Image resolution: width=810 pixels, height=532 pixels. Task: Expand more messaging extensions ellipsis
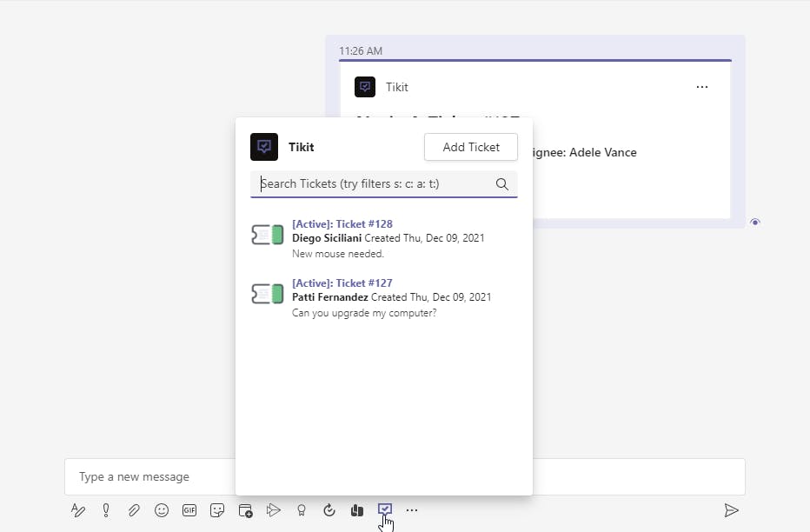pos(412,510)
